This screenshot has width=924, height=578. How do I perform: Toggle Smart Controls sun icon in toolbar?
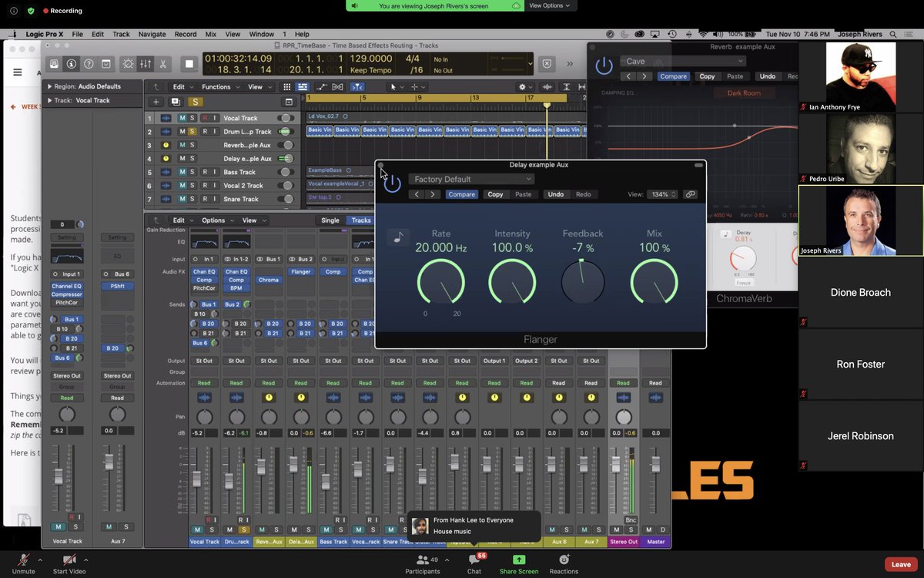128,64
